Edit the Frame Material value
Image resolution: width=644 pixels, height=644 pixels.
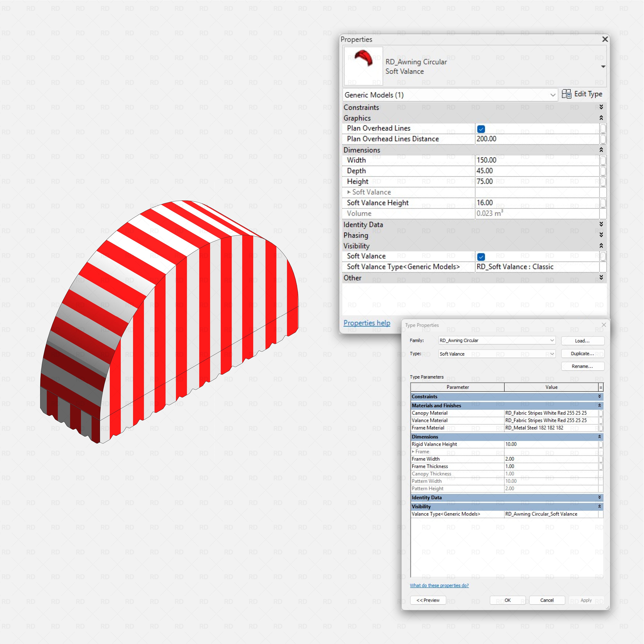[x=551, y=428]
